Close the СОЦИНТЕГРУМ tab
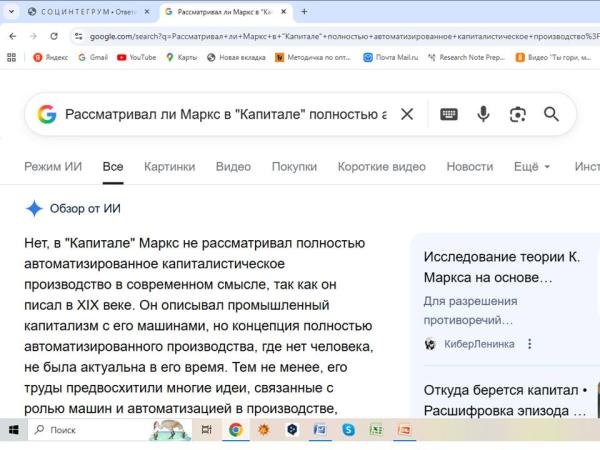 point(147,12)
